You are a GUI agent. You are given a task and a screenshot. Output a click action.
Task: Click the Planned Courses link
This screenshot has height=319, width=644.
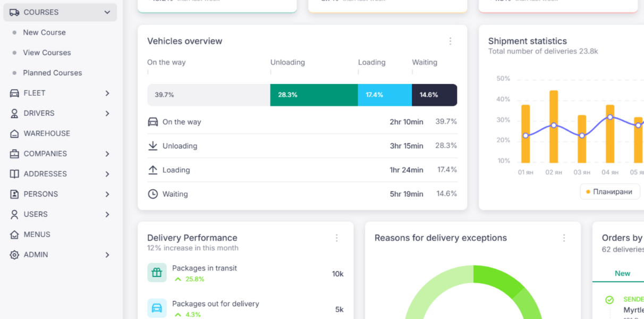click(54, 73)
